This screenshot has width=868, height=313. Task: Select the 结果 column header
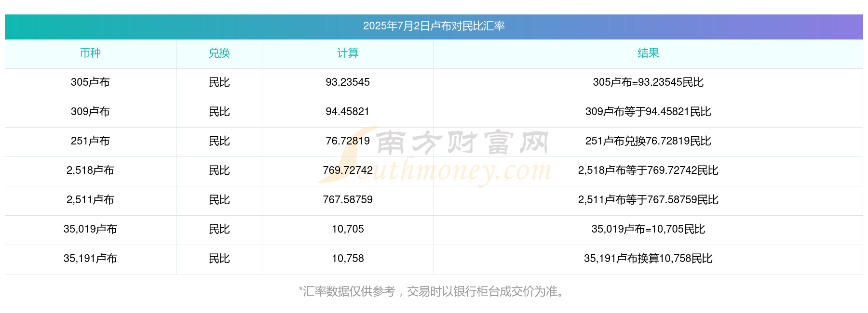[648, 53]
